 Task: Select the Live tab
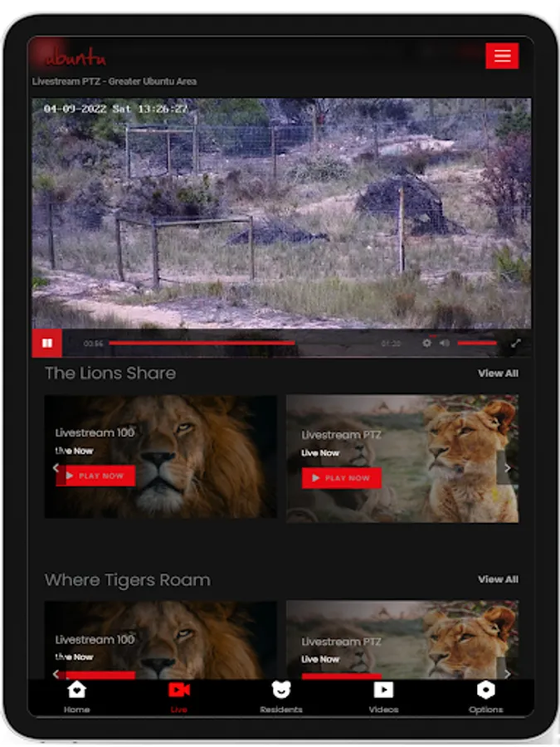(x=179, y=697)
